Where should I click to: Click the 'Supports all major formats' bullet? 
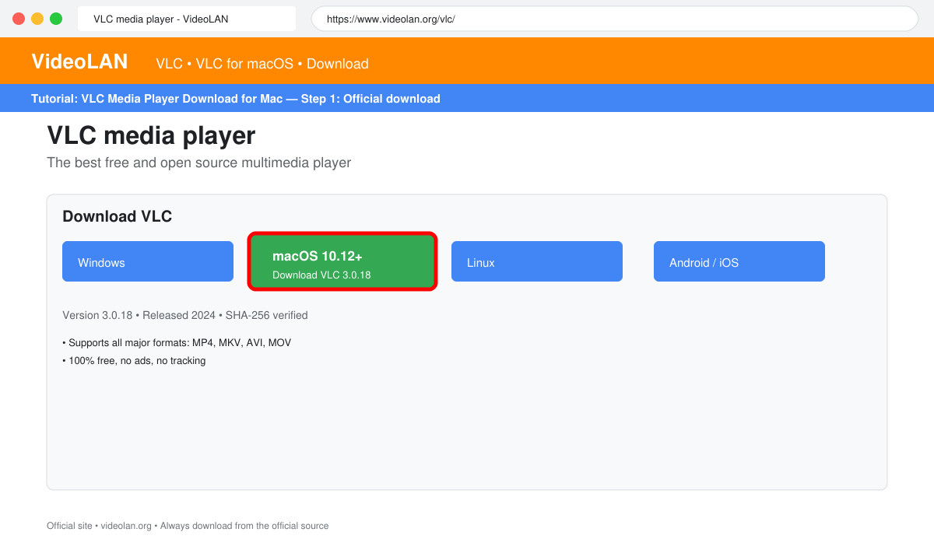(x=177, y=342)
